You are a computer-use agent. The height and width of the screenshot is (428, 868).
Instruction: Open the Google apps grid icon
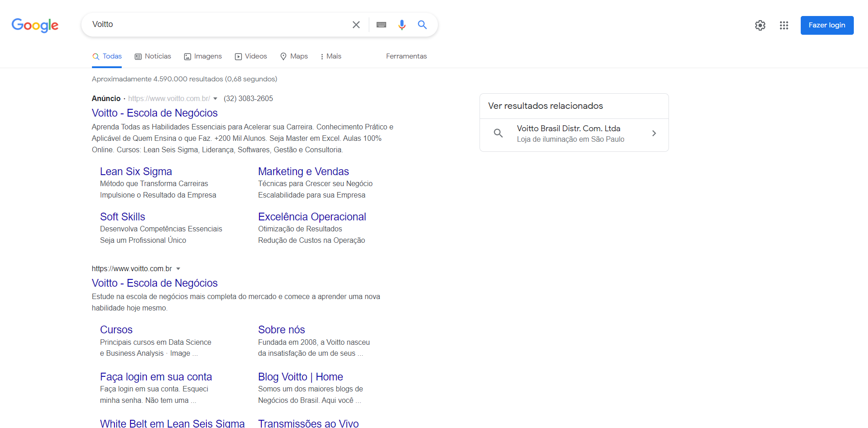coord(784,25)
